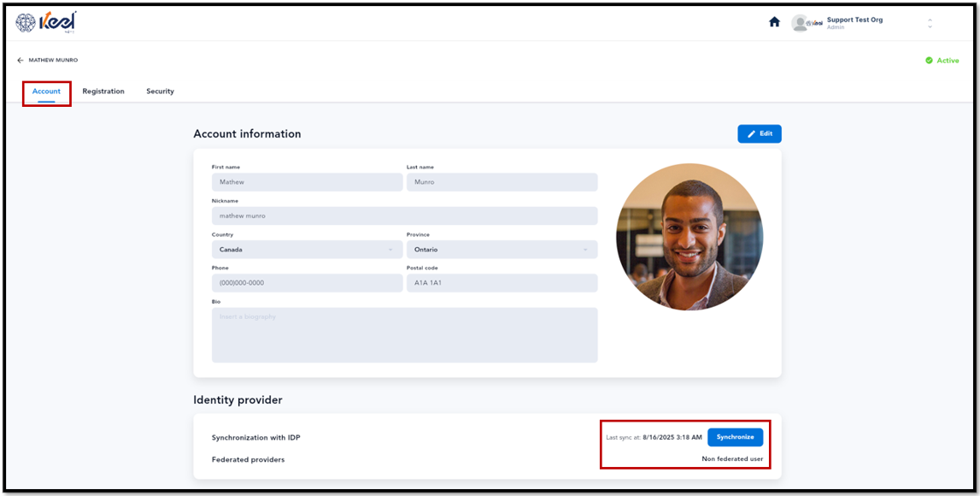Click the Last name field
Image resolution: width=980 pixels, height=496 pixels.
point(502,182)
